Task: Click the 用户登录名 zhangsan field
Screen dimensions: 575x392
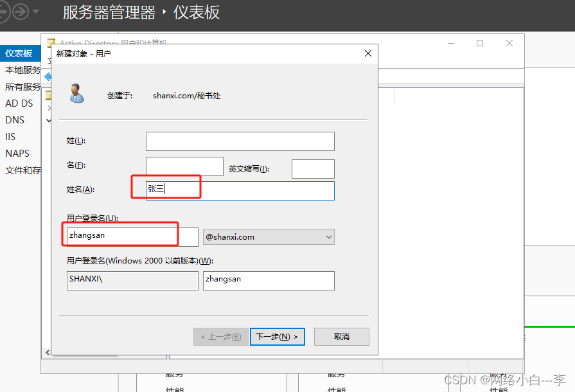Action: pos(132,237)
